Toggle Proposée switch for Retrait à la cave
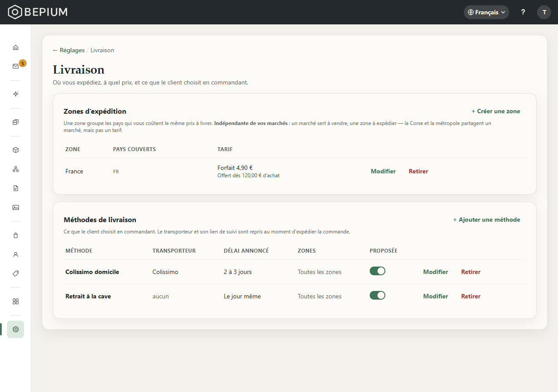The width and height of the screenshot is (558, 392). pyautogui.click(x=378, y=295)
